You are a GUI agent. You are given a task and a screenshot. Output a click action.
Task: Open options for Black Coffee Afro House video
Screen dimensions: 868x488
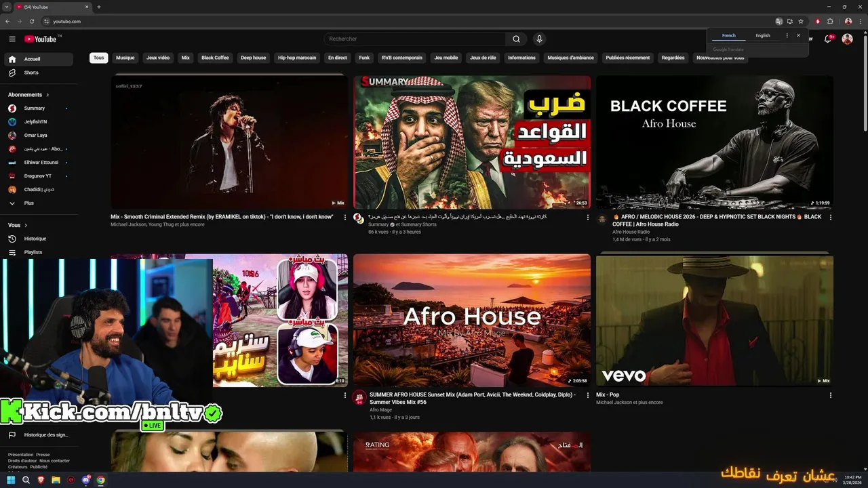pyautogui.click(x=831, y=217)
